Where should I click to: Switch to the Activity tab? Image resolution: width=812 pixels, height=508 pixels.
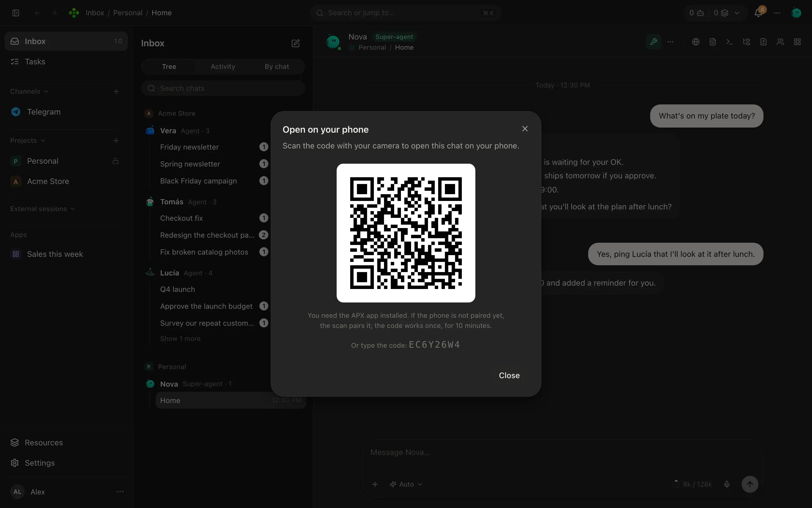223,67
